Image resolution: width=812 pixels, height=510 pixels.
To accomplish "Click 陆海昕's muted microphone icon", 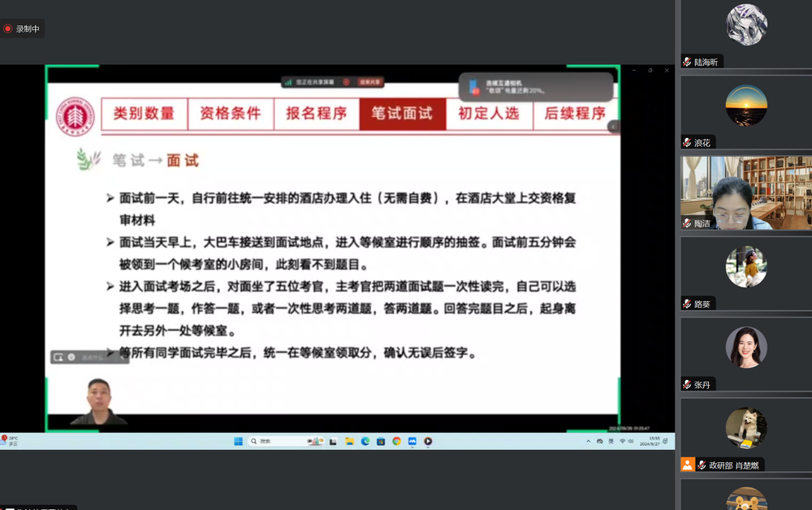I will 687,63.
